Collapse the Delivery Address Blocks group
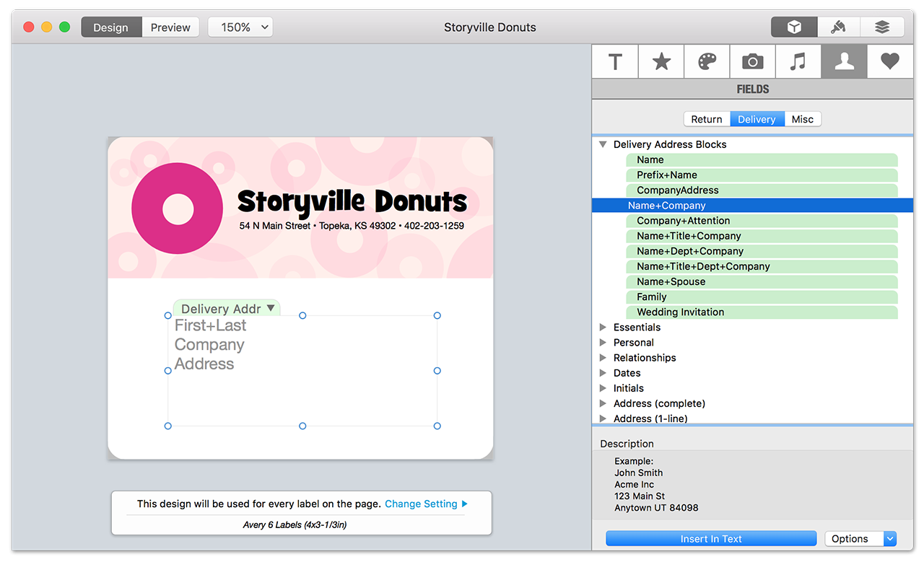The width and height of the screenshot is (924, 562). tap(603, 144)
